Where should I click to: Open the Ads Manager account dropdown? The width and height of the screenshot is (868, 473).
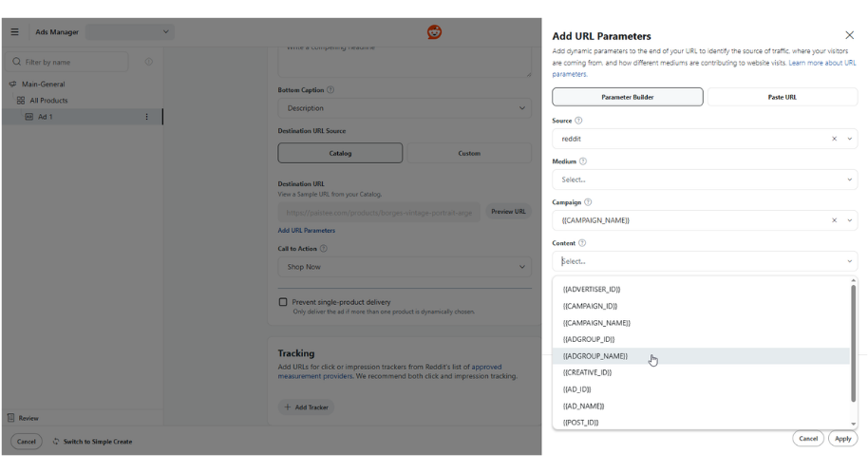129,32
